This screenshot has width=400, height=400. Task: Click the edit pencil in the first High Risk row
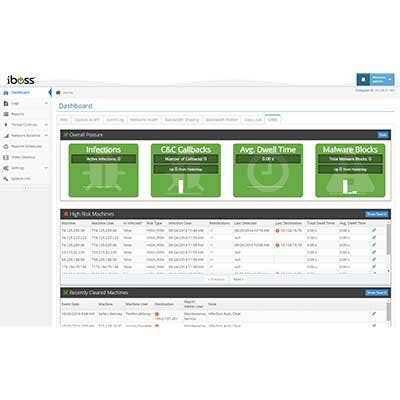click(374, 230)
